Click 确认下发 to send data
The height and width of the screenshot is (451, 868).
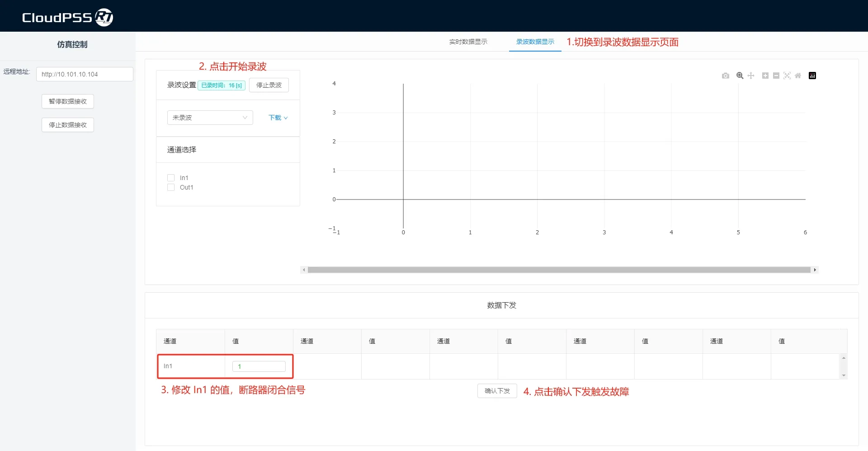(x=497, y=391)
